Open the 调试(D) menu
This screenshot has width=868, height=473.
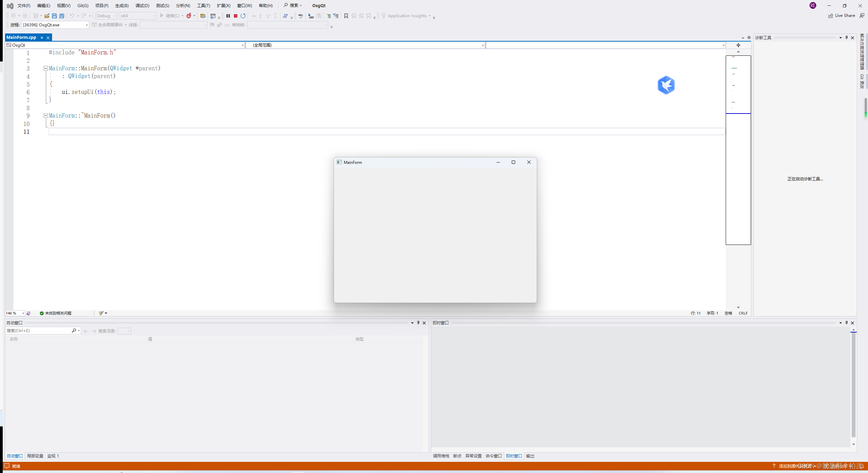[x=142, y=6]
